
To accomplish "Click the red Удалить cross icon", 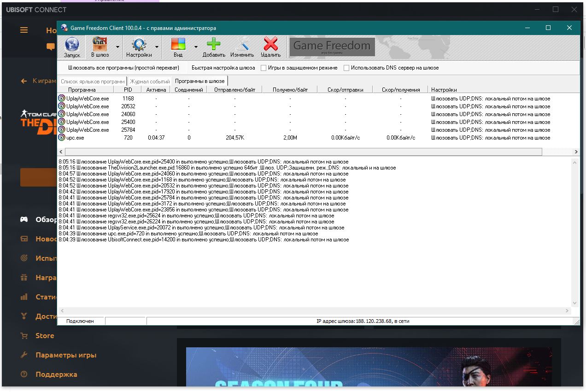I will (x=271, y=45).
